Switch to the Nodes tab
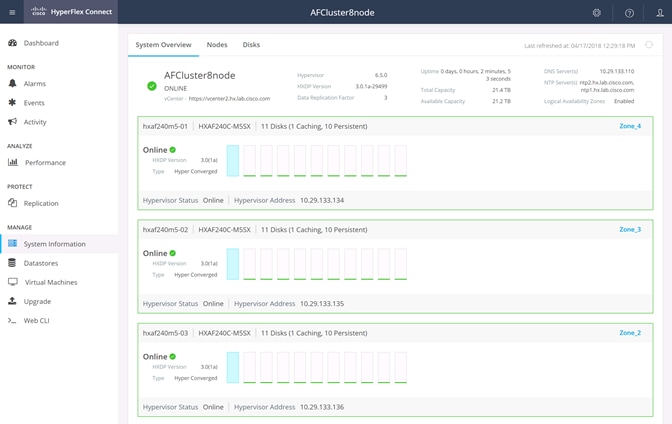This screenshot has height=424, width=672. tap(217, 45)
